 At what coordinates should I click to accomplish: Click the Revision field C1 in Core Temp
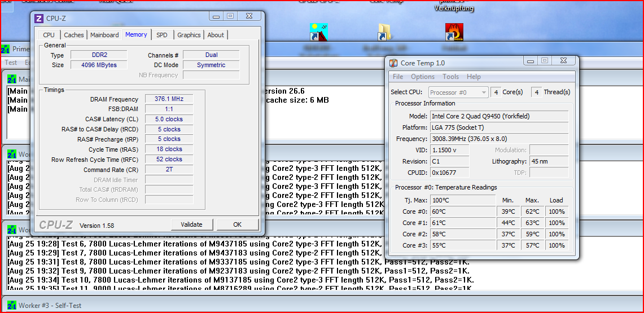(x=449, y=161)
